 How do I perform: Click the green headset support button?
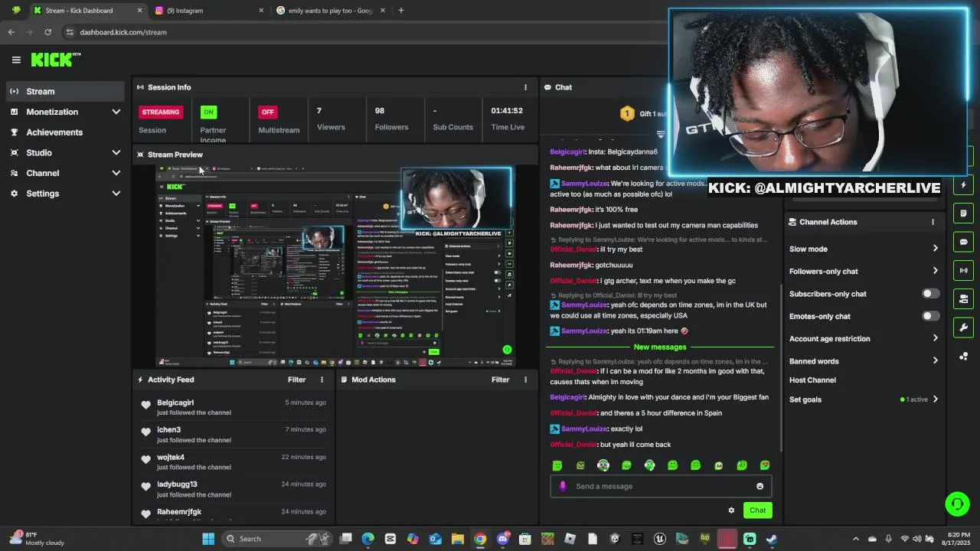tap(956, 504)
